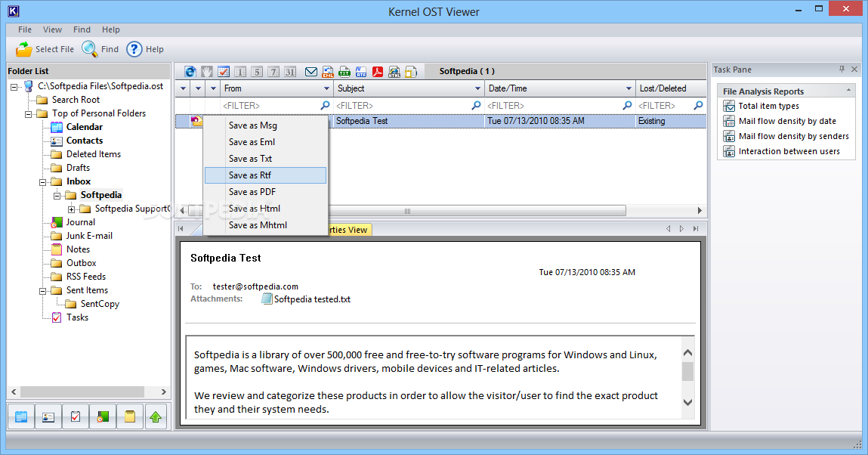This screenshot has width=868, height=455.
Task: Click the Lost/Deleted filter field
Action: (670, 106)
